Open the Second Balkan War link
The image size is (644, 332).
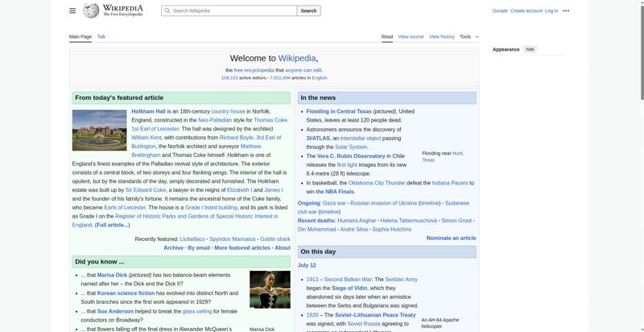point(348,280)
